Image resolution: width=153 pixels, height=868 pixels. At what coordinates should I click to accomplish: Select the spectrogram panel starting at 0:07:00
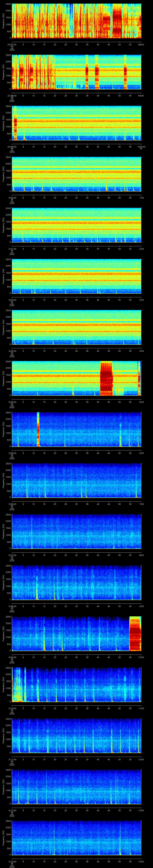[x=76, y=531]
